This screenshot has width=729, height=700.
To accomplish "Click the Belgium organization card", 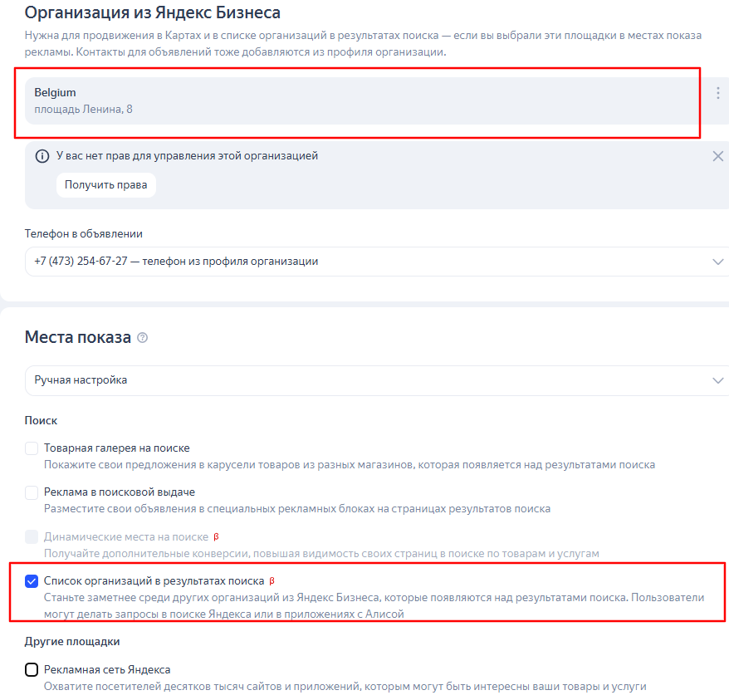I will [x=363, y=101].
